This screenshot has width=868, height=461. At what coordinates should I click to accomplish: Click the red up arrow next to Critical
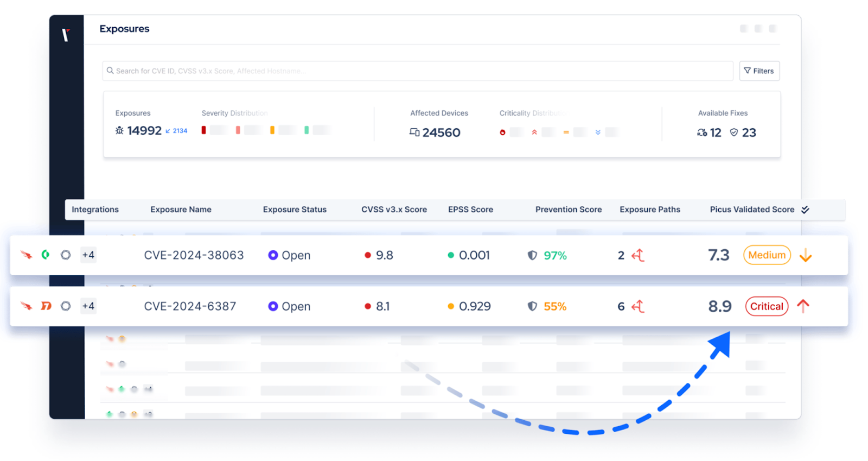tap(803, 306)
